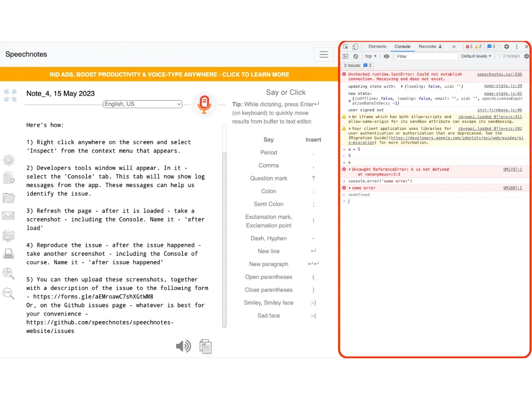
Task: Open the Default levels dropdown
Action: tap(477, 56)
